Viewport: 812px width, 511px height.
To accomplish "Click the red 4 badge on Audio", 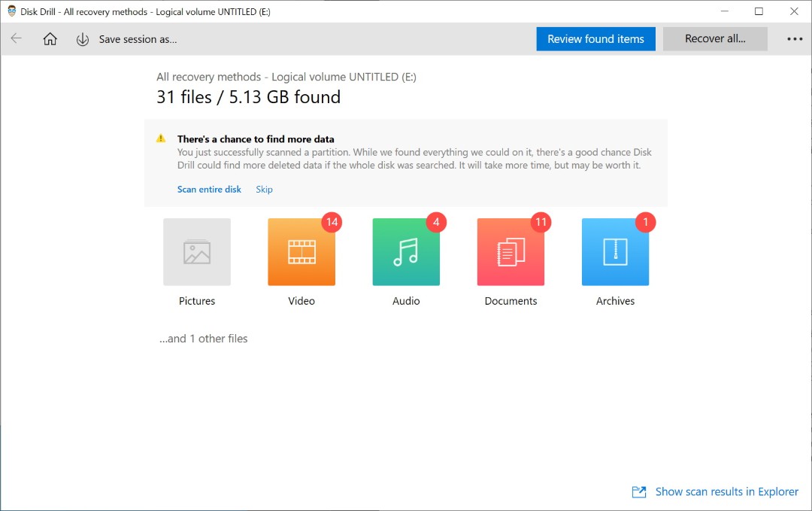I will coord(437,222).
